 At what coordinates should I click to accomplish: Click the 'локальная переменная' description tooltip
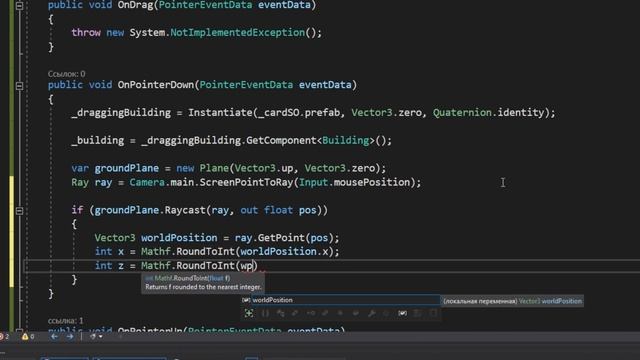point(513,301)
